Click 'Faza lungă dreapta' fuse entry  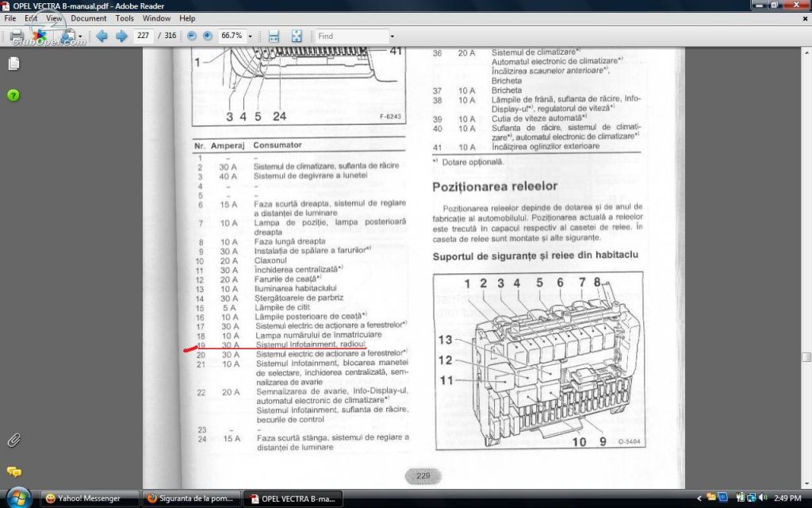click(x=289, y=241)
